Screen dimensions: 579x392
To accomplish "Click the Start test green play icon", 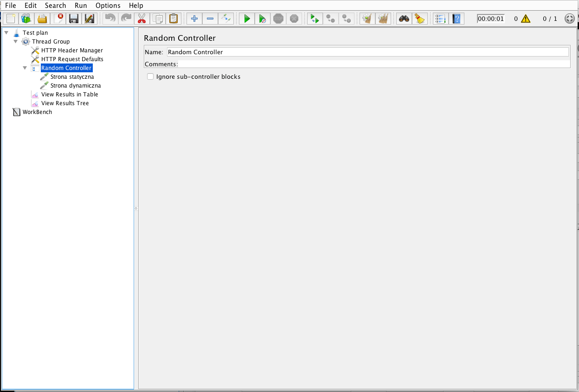I will click(247, 19).
